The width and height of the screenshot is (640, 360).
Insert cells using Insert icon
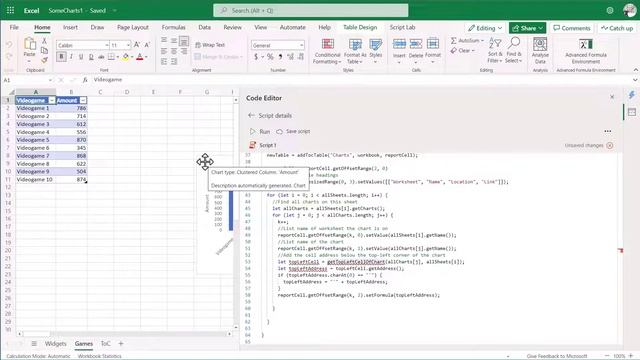click(399, 43)
